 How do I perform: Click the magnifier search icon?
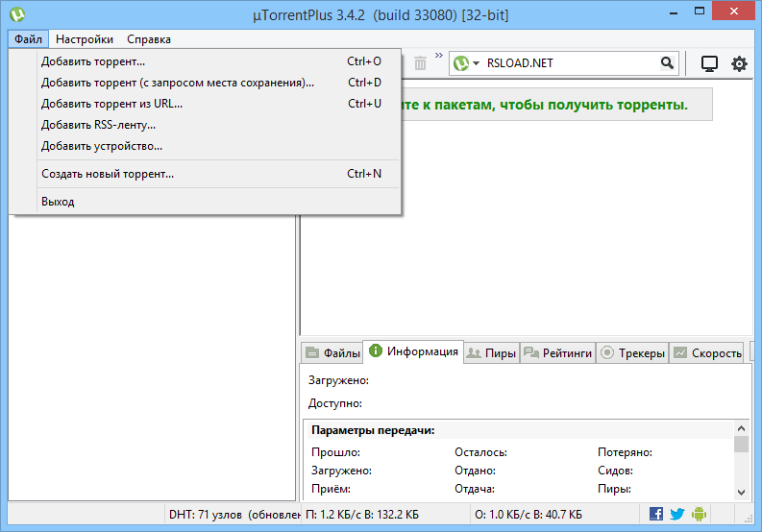click(x=667, y=62)
